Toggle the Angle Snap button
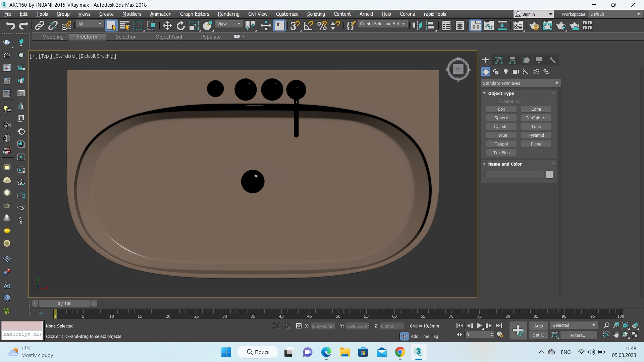 pos(308,25)
